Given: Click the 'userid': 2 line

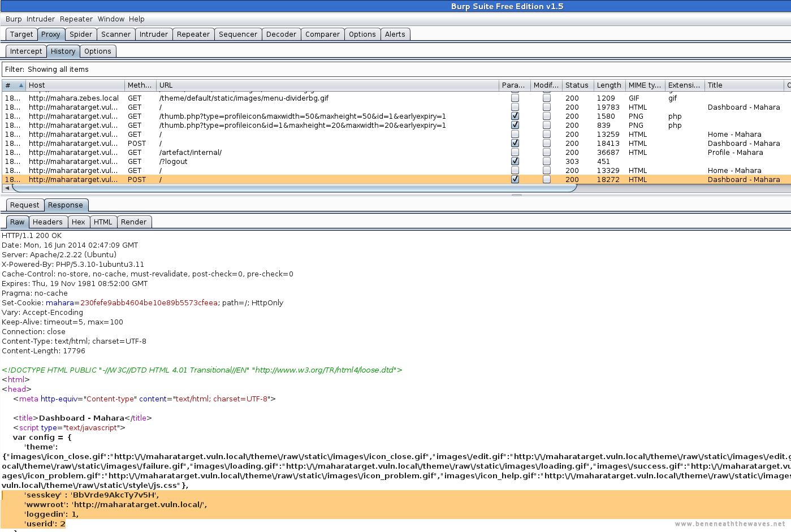Looking at the screenshot, I should point(45,524).
